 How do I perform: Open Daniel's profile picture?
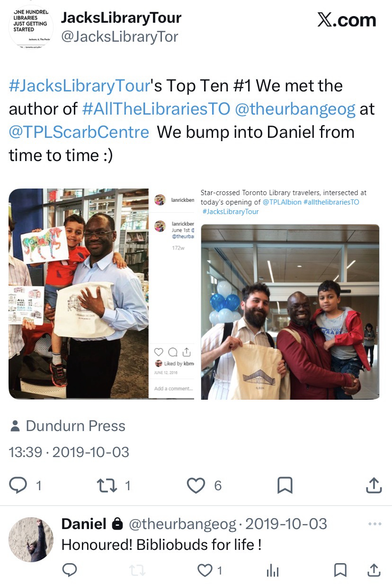click(x=31, y=539)
